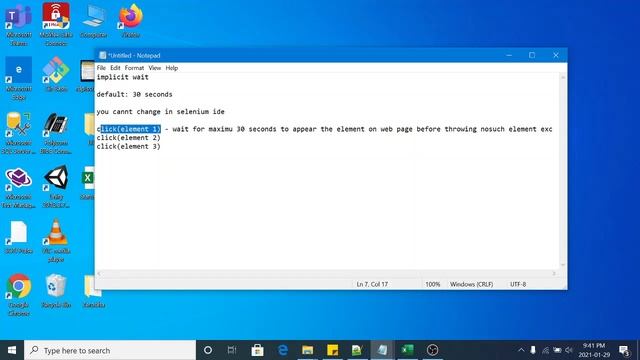Click the horizontal scrollbar left arrow in Notepad
This screenshot has width=640, height=360.
99,273
